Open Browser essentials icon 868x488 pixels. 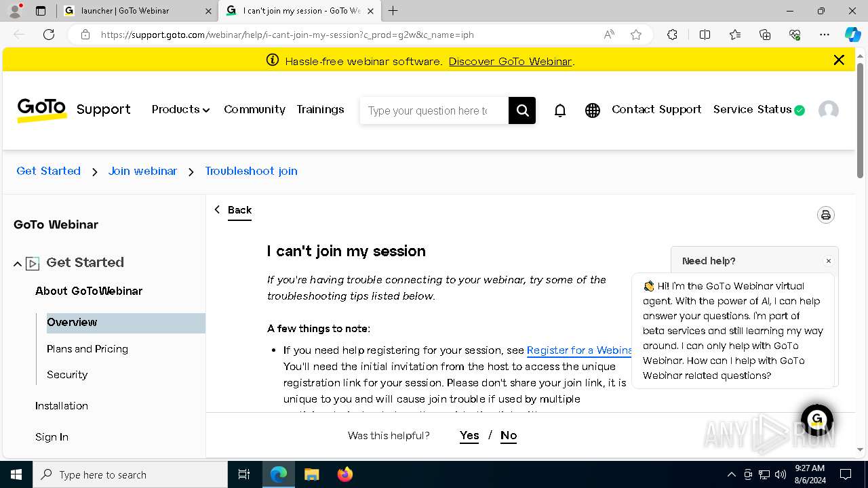tap(795, 35)
